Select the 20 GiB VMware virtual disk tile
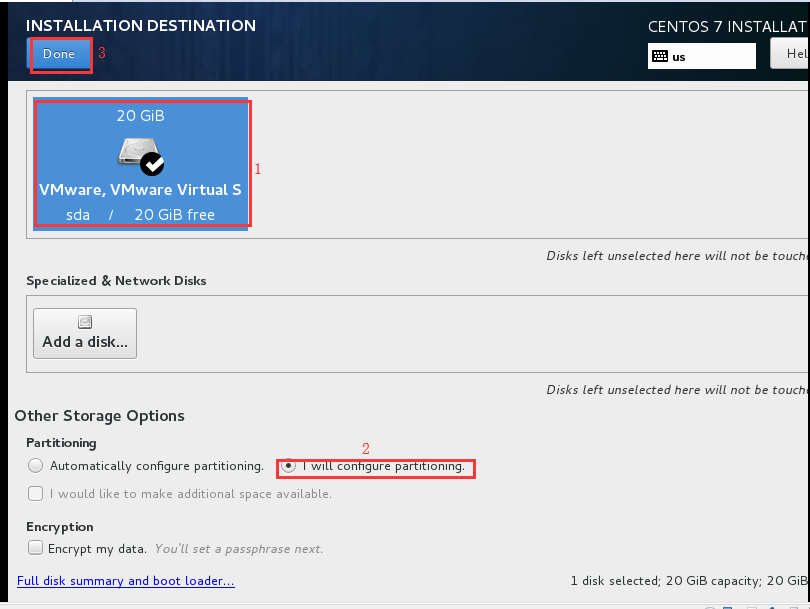810x609 pixels. [x=141, y=164]
